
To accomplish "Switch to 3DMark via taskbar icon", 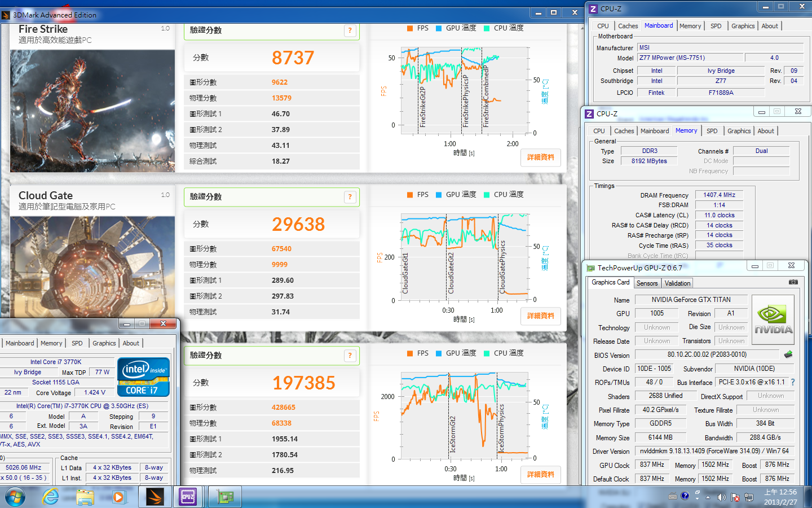I will click(x=155, y=497).
